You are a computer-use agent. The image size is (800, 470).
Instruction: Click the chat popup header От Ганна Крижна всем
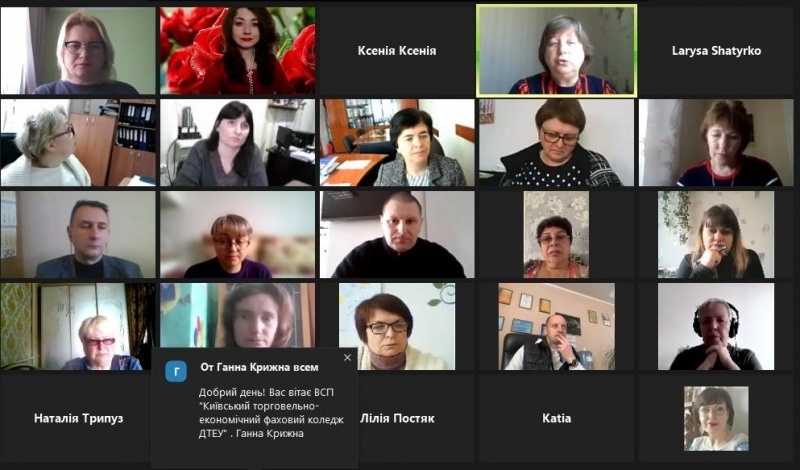click(x=259, y=367)
